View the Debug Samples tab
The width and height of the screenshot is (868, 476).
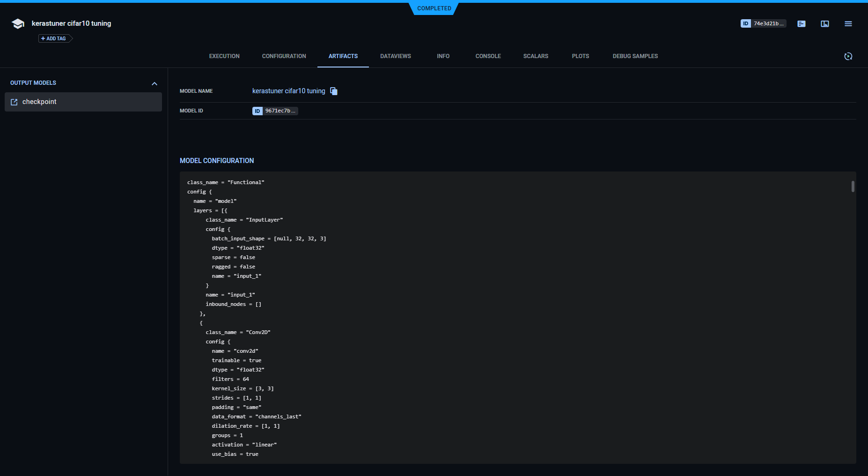click(x=635, y=56)
